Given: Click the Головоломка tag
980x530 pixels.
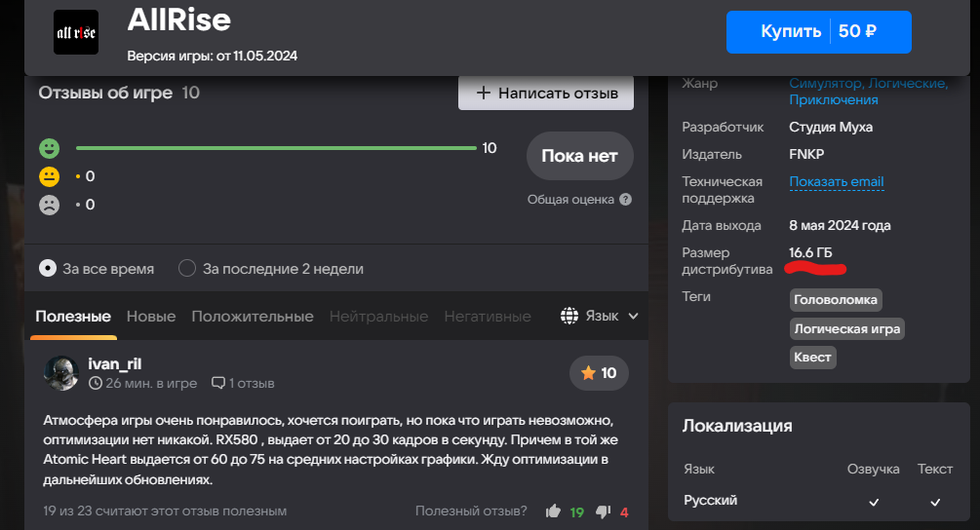Looking at the screenshot, I should pos(836,299).
